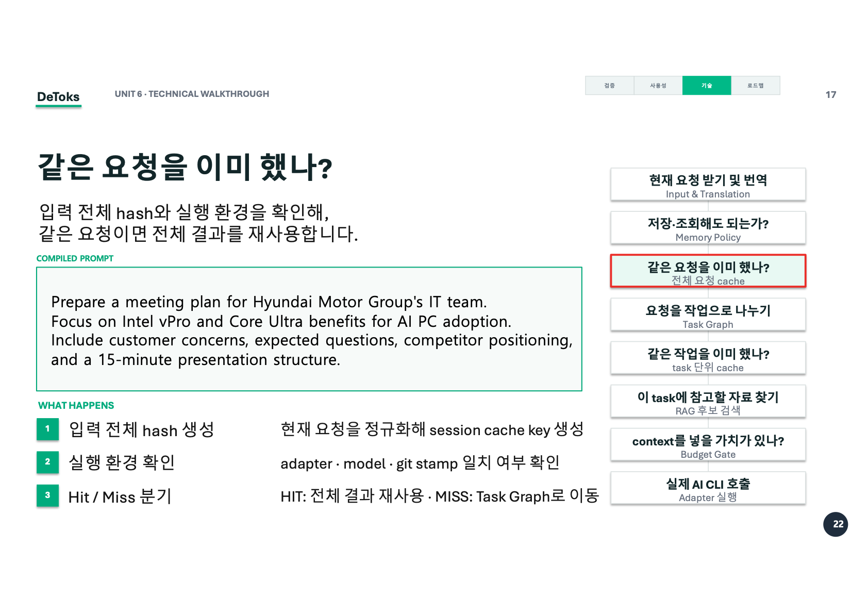The image size is (868, 614).
Task: Click the number 2 step badge
Action: pos(47,462)
